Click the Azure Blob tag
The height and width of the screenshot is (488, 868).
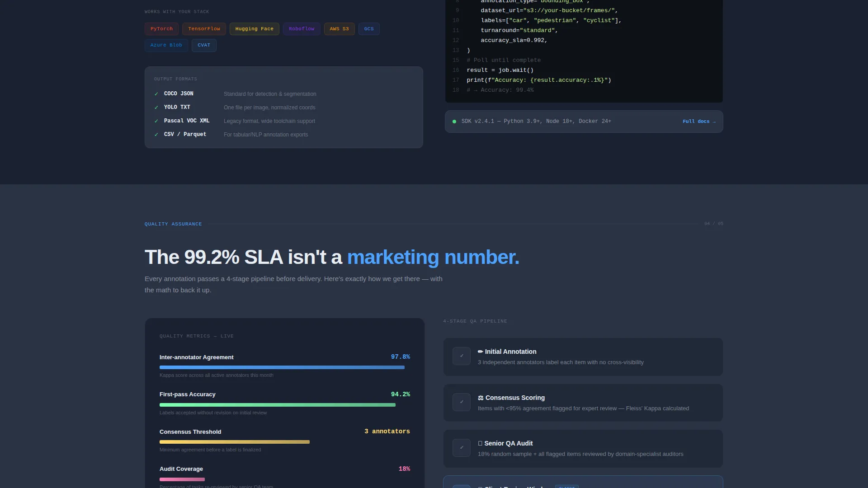[x=166, y=45]
